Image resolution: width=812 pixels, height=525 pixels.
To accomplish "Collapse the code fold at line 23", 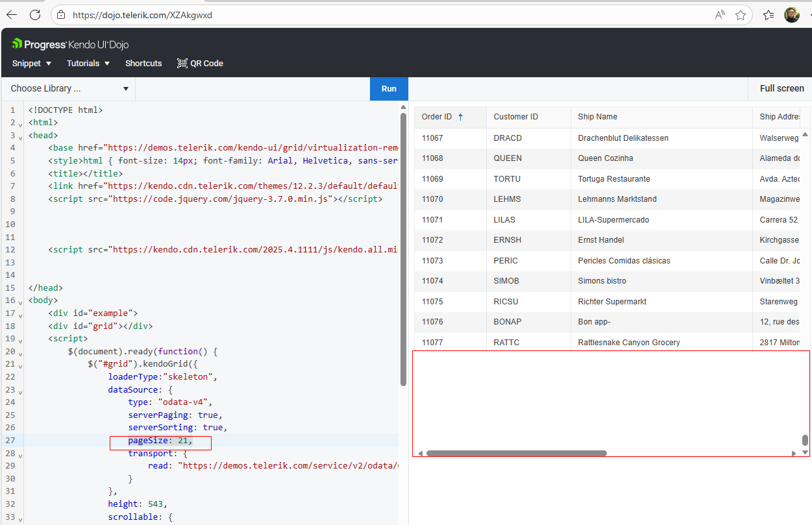I will [21, 391].
